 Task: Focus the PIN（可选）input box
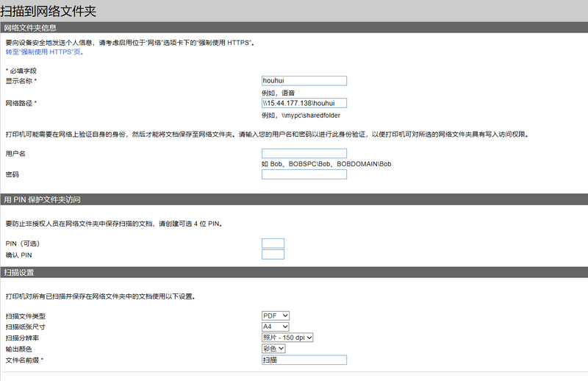[x=273, y=243]
